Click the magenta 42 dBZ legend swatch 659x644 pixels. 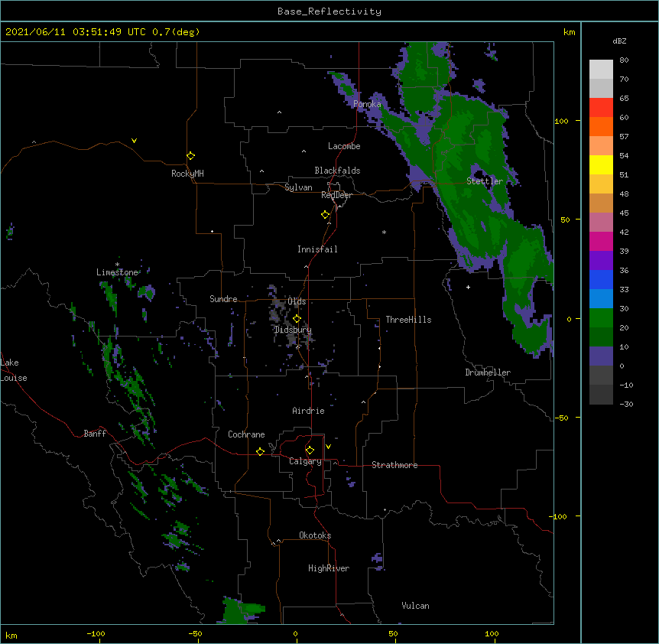tap(601, 241)
